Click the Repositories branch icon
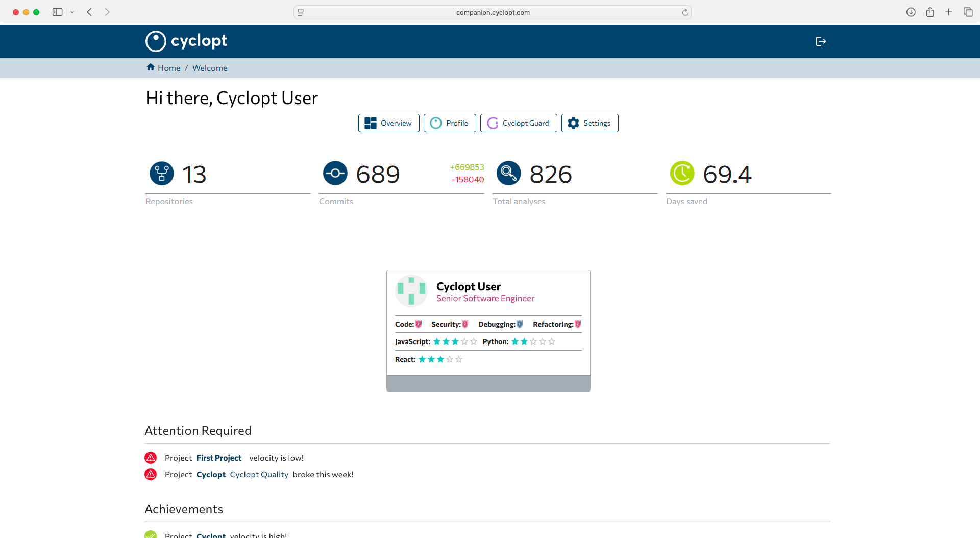The height and width of the screenshot is (538, 980). coord(161,173)
